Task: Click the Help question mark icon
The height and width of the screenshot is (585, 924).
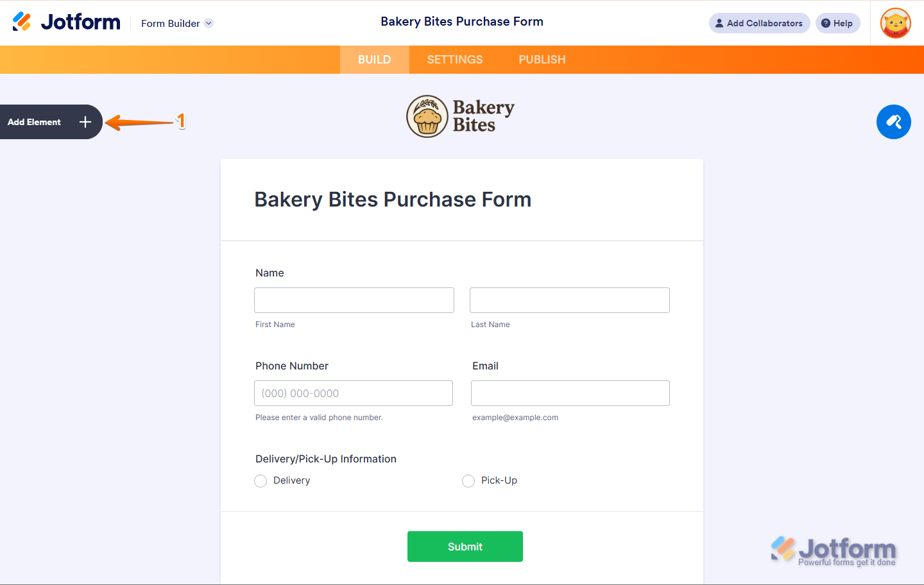Action: click(826, 23)
